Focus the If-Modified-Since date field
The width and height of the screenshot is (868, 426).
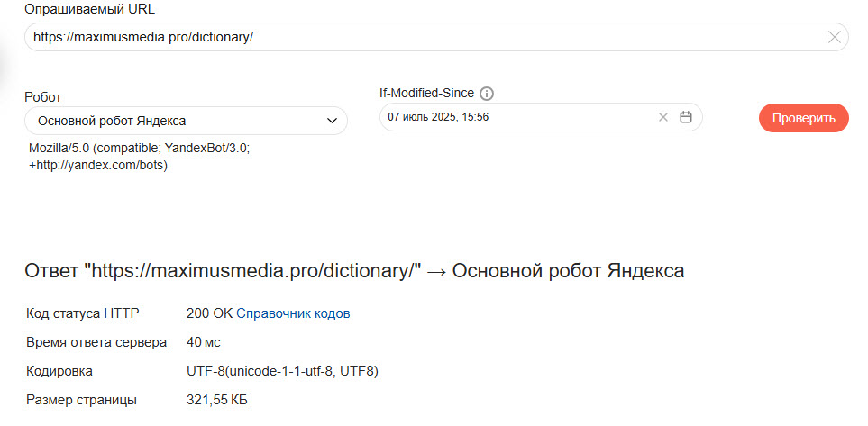514,117
